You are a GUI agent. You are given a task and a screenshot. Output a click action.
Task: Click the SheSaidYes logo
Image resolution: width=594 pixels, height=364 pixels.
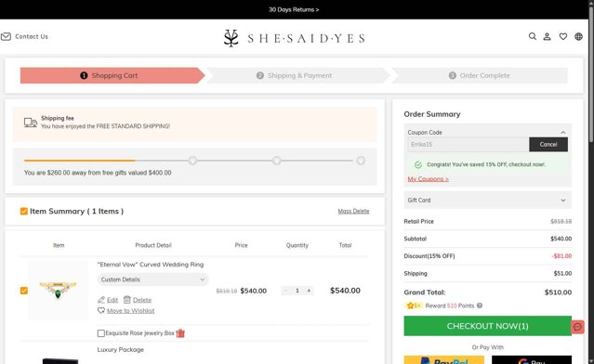pyautogui.click(x=295, y=38)
